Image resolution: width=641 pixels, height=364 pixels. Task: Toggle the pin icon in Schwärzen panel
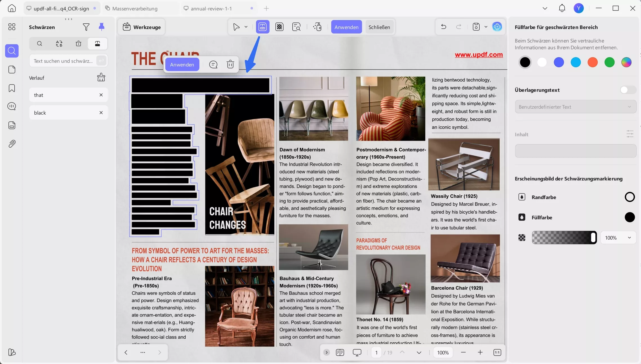tap(101, 27)
